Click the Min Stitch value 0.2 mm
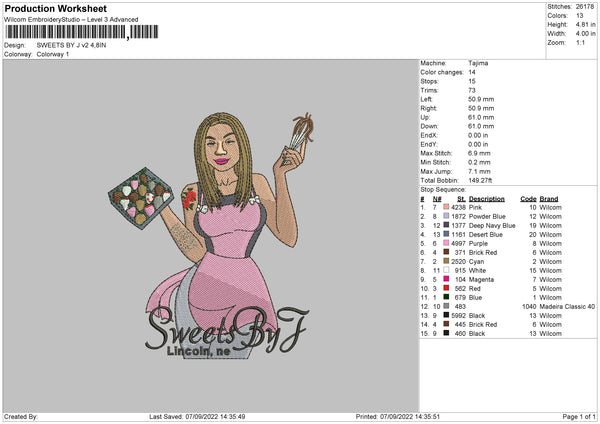This screenshot has height=424, width=600. coord(479,162)
